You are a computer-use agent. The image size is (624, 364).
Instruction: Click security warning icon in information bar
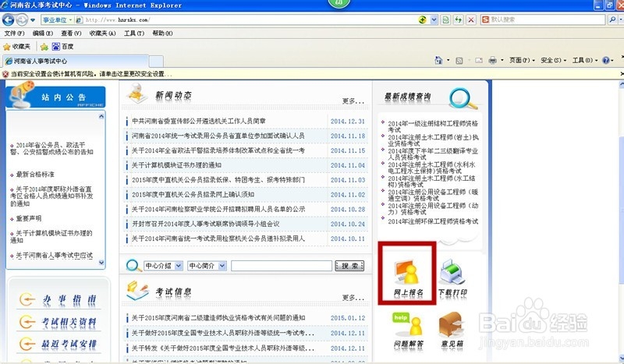5,74
